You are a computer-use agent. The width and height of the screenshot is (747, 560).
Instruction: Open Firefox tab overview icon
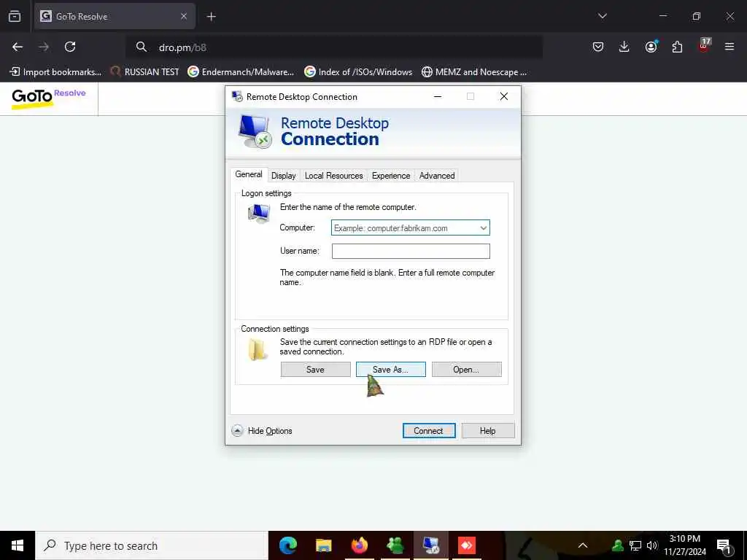tap(15, 16)
